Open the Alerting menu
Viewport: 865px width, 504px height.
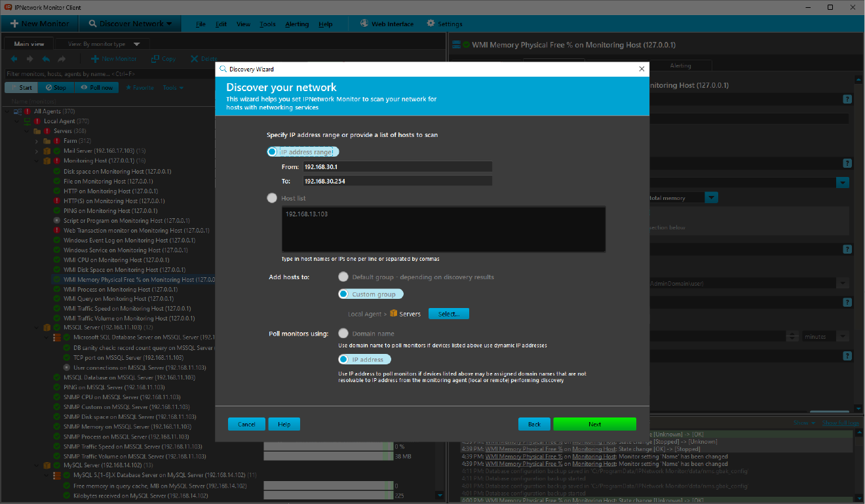(297, 24)
